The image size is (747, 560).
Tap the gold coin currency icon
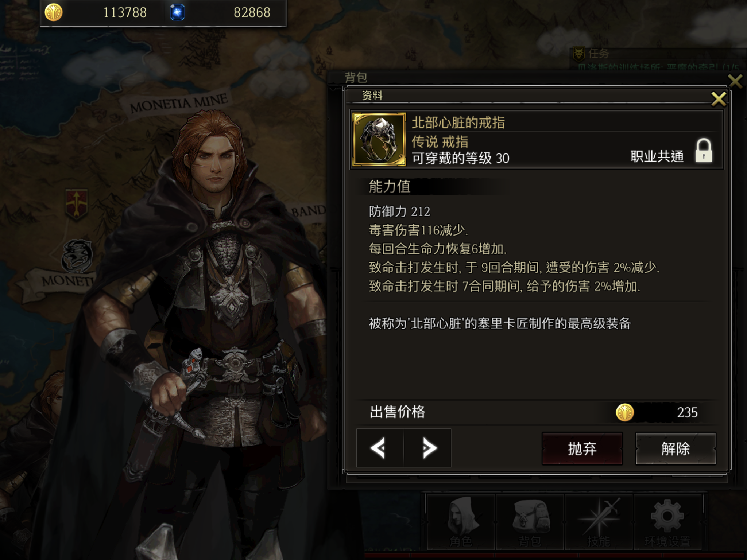53,12
